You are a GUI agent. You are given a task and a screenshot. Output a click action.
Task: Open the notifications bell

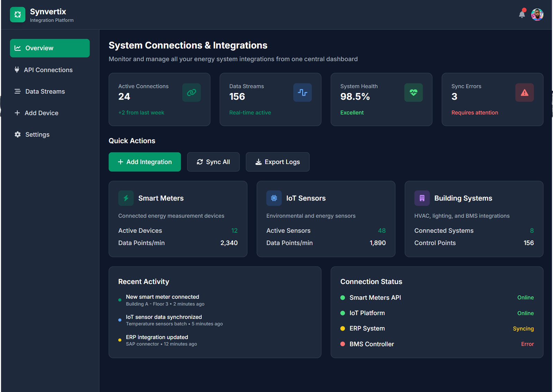click(522, 15)
